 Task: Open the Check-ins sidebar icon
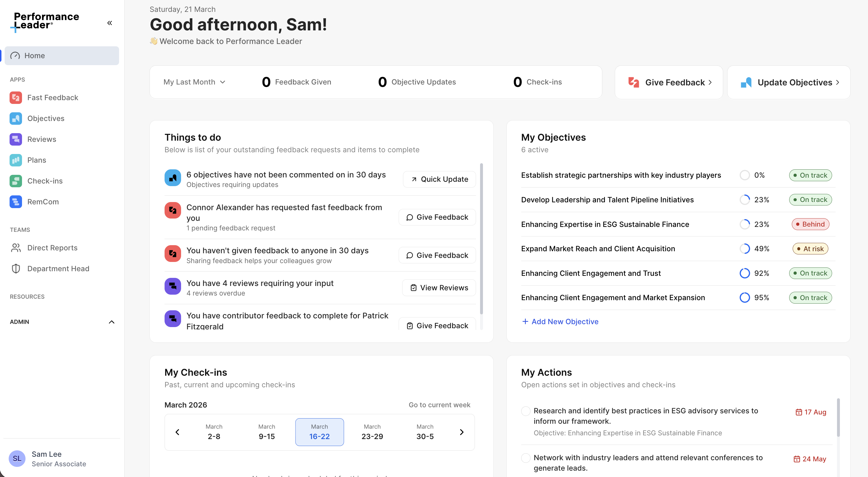16,181
